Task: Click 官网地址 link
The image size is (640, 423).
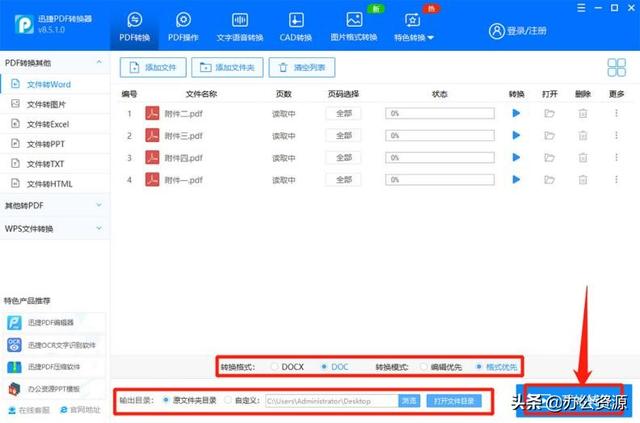Action: click(80, 410)
